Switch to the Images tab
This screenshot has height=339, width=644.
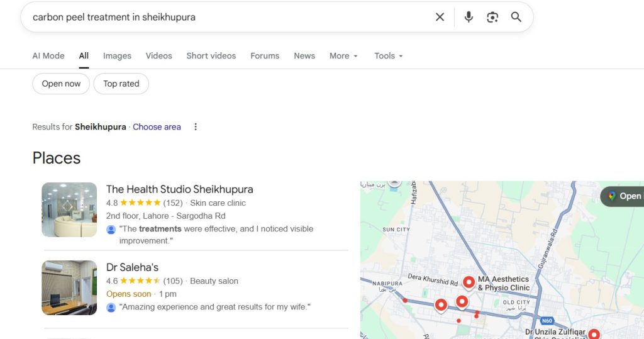pyautogui.click(x=117, y=56)
